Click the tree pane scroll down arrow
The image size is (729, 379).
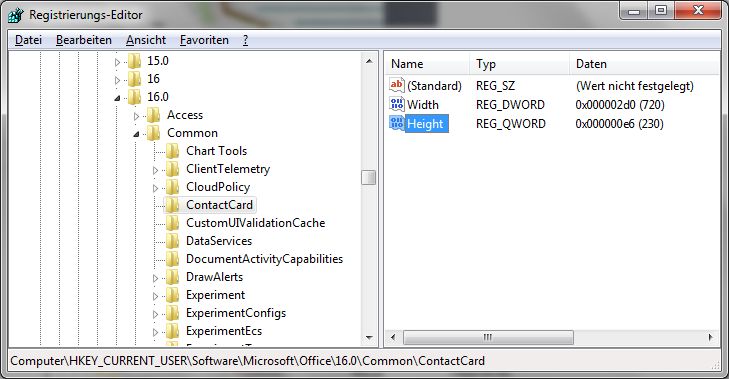(369, 338)
